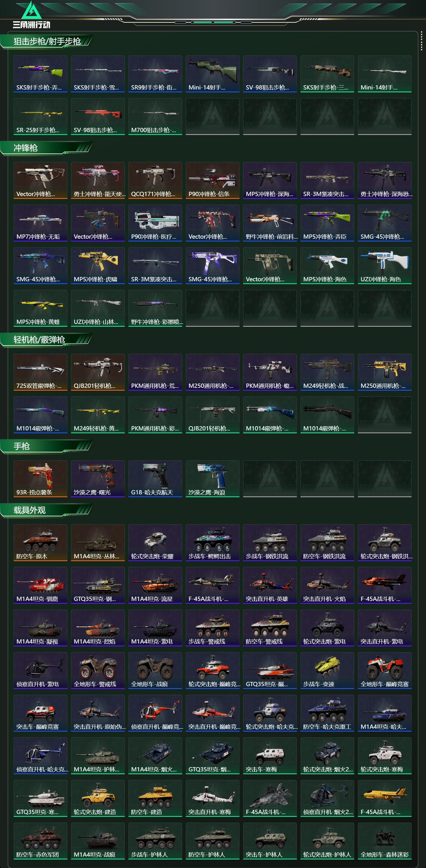Screen dimensions: 426x868
Task: Select the 防空车-原木 vehicle skin
Action: [x=40, y=542]
